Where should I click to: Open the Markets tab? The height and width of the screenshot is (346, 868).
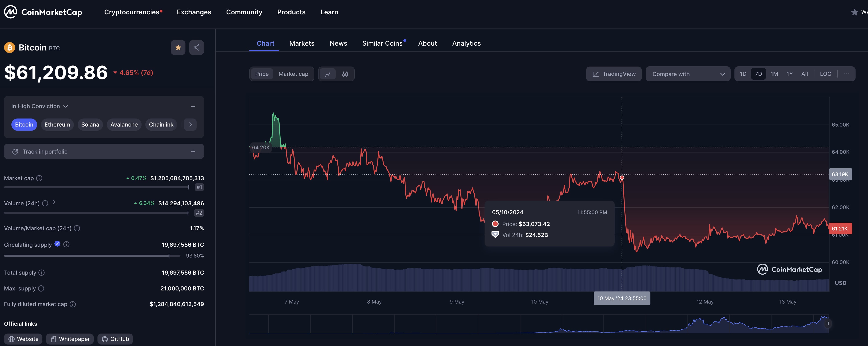pos(302,44)
